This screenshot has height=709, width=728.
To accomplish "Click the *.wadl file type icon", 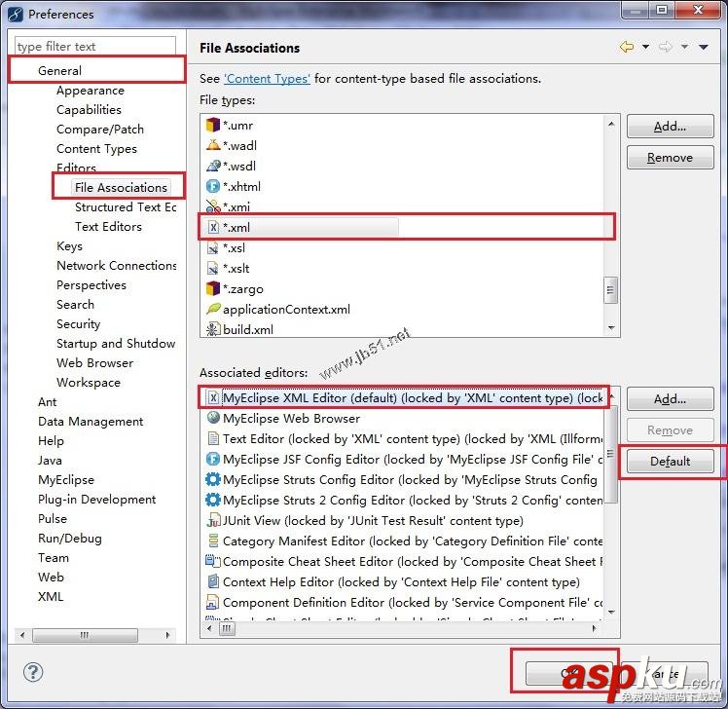I will (212, 145).
